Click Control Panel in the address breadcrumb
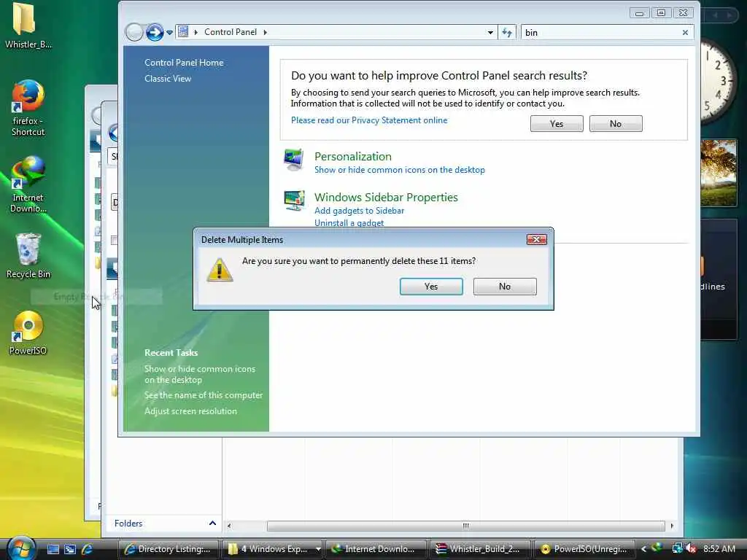The width and height of the screenshot is (747, 560). [x=230, y=32]
